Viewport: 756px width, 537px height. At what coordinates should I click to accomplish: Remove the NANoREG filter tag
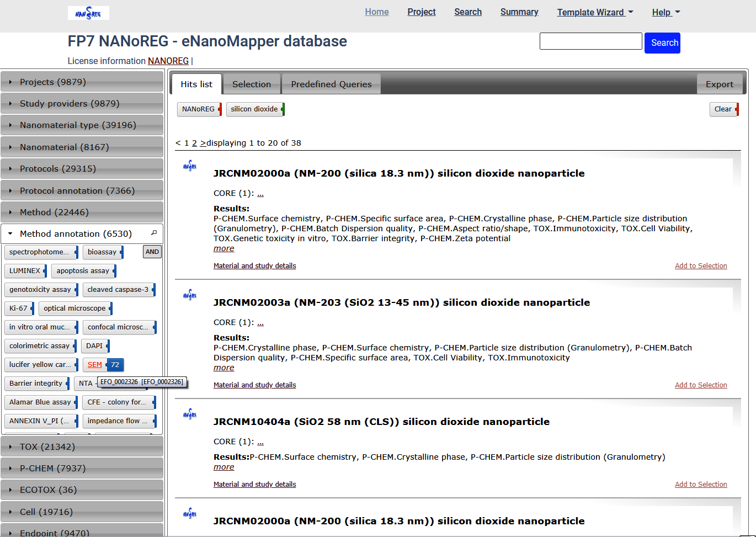click(x=220, y=109)
